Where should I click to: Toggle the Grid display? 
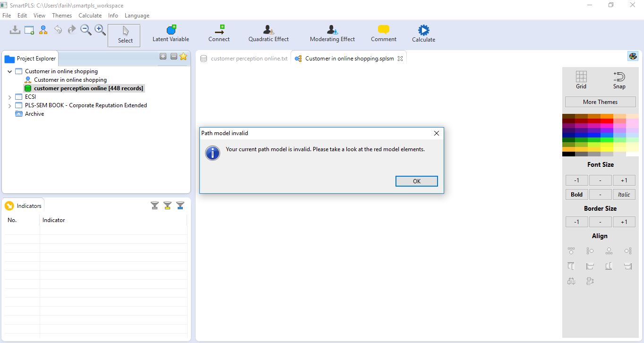(x=581, y=80)
